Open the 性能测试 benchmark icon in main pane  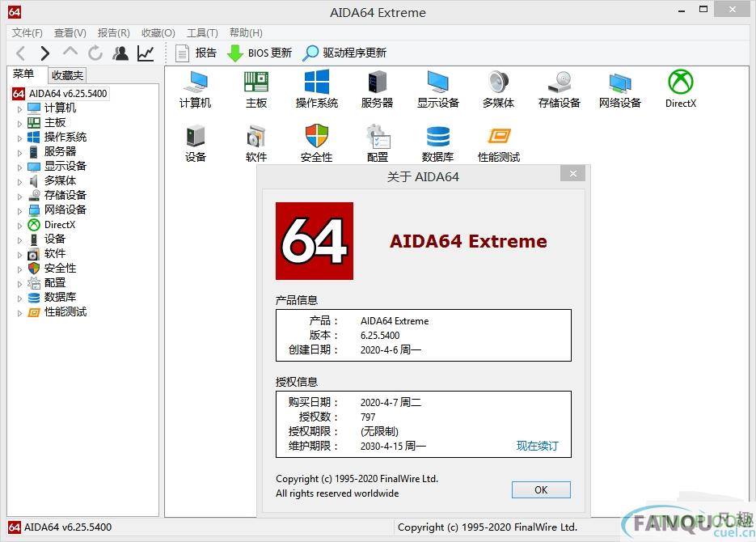499,143
